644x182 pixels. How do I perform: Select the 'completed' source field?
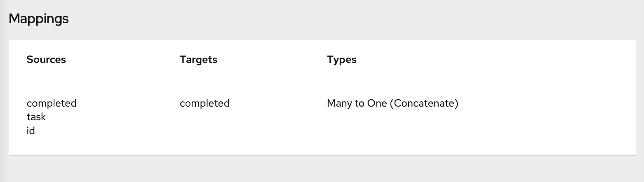tap(52, 103)
